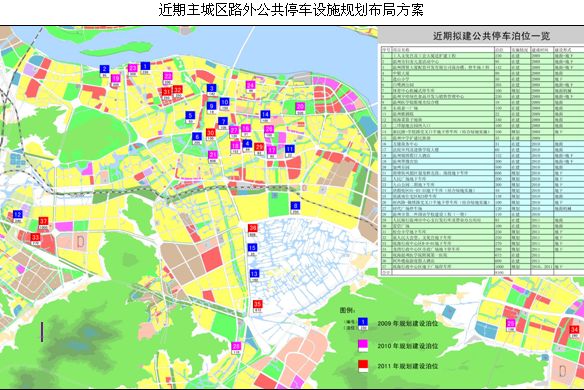Screen dimensions: 584x390
Task: Click the red 2011 legend swatch
Action: [x=363, y=366]
